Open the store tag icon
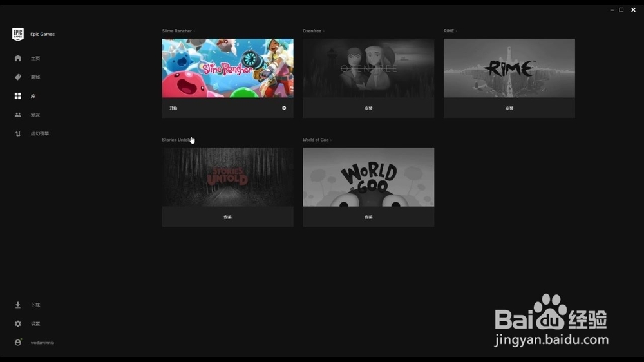The image size is (644, 362). click(17, 77)
